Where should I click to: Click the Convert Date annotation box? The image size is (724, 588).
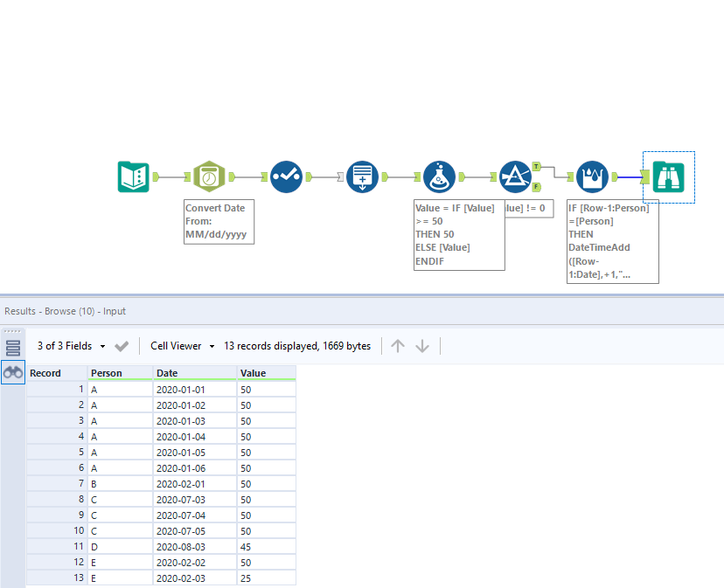219,221
